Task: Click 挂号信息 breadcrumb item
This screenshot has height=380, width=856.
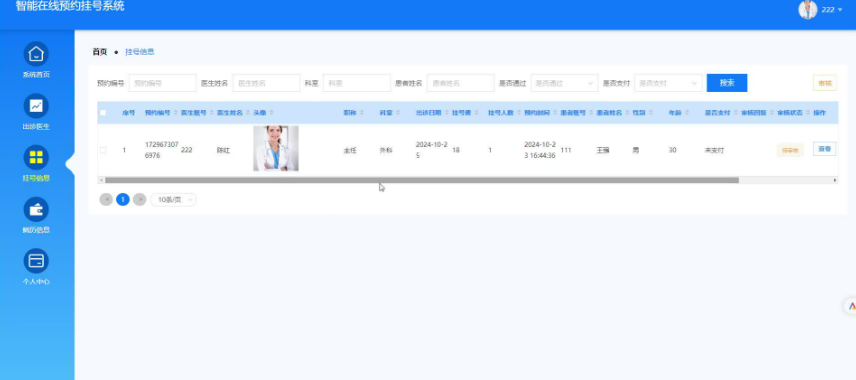Action: 140,52
